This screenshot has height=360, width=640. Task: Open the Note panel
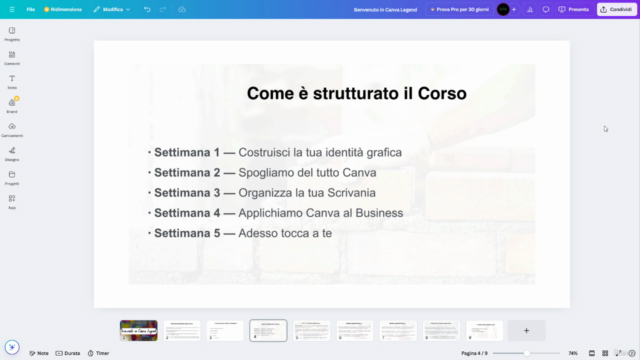[39, 353]
